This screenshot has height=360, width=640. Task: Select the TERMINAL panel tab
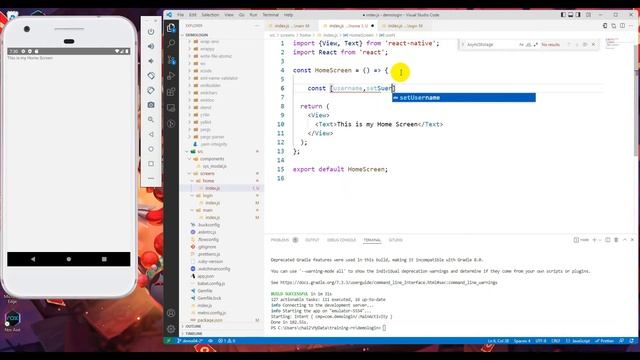[372, 240]
